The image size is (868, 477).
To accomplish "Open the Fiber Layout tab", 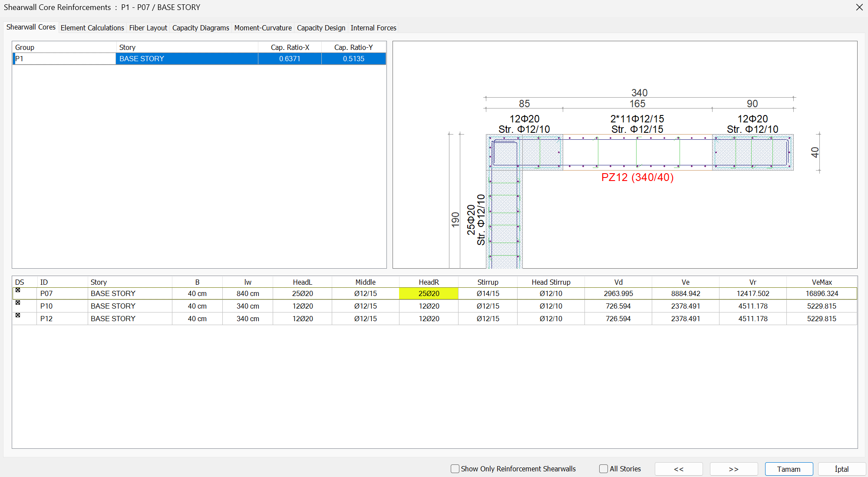I will 148,27.
